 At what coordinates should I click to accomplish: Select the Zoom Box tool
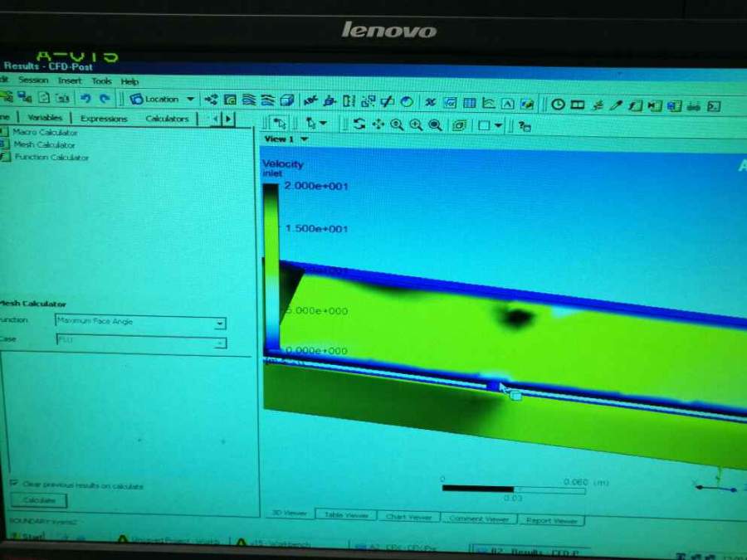416,125
